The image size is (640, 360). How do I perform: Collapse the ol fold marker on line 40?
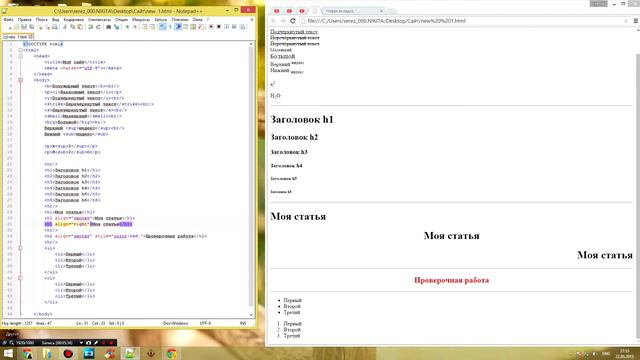pyautogui.click(x=20, y=278)
